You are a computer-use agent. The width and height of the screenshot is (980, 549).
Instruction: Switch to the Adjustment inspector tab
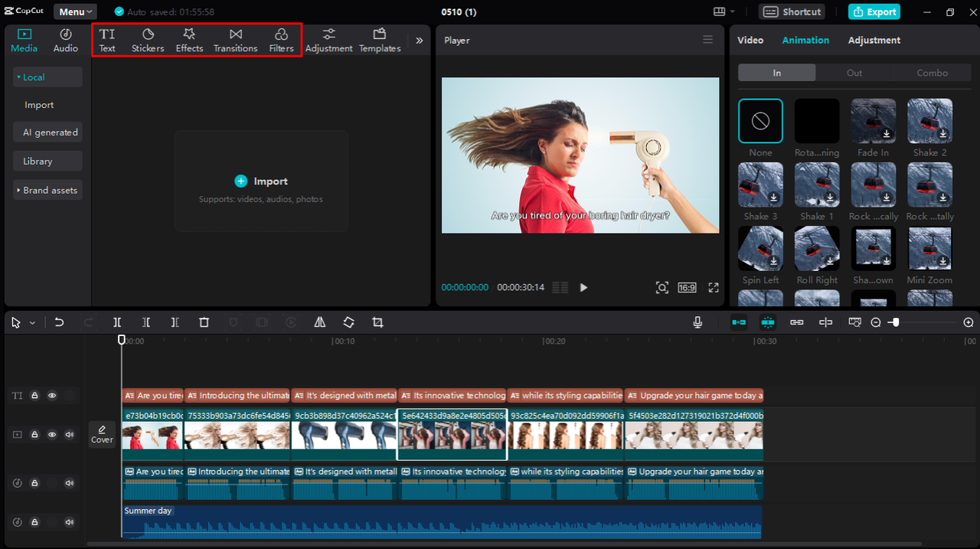tap(874, 40)
